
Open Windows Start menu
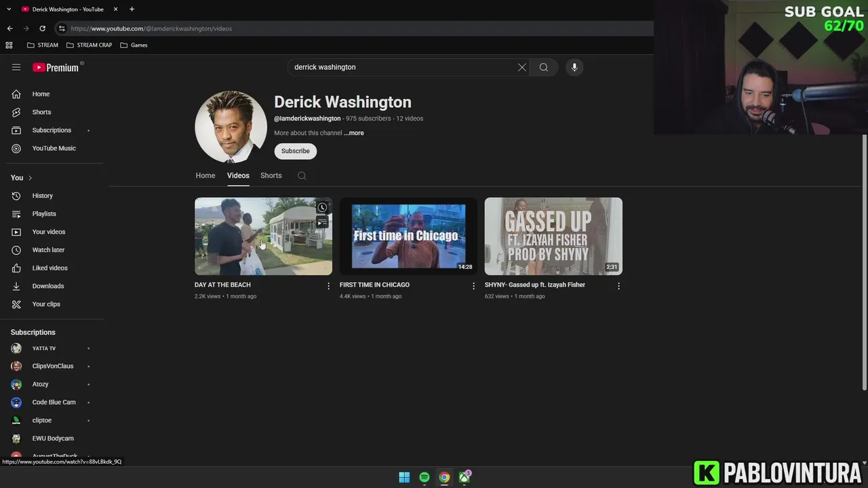[x=404, y=477]
